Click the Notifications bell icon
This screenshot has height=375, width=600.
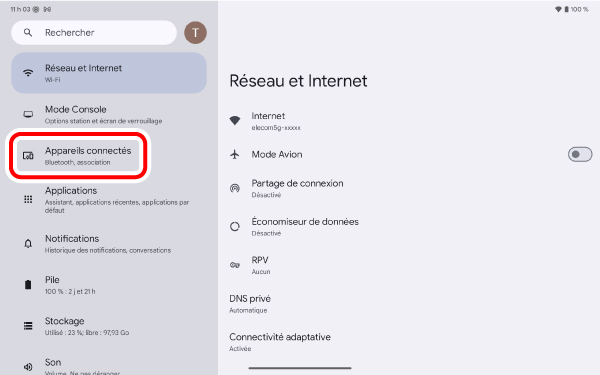pos(28,243)
